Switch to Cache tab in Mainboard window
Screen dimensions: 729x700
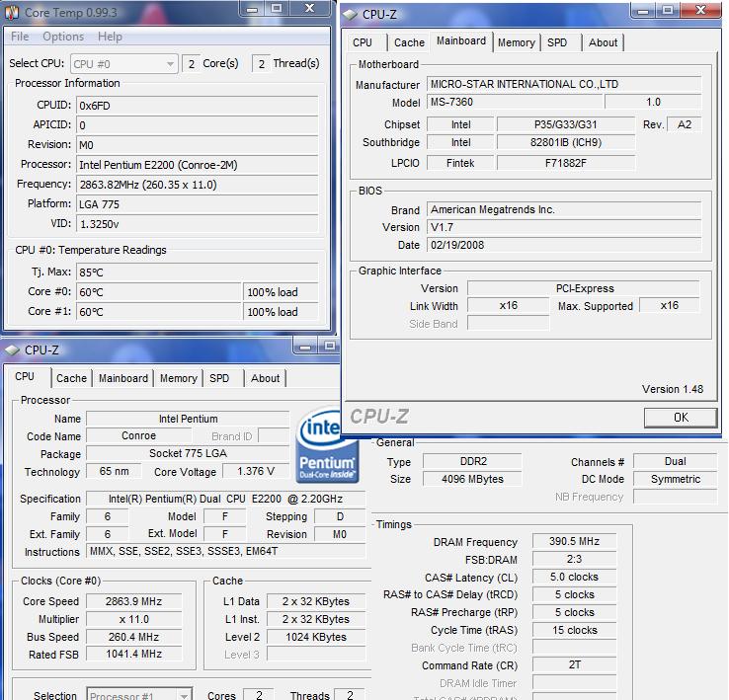point(409,42)
